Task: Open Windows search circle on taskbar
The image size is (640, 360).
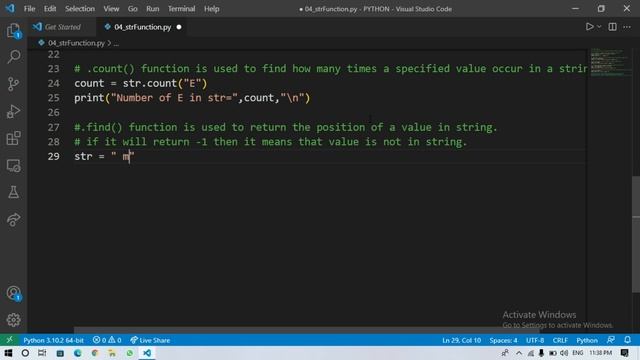Action: [x=25, y=353]
